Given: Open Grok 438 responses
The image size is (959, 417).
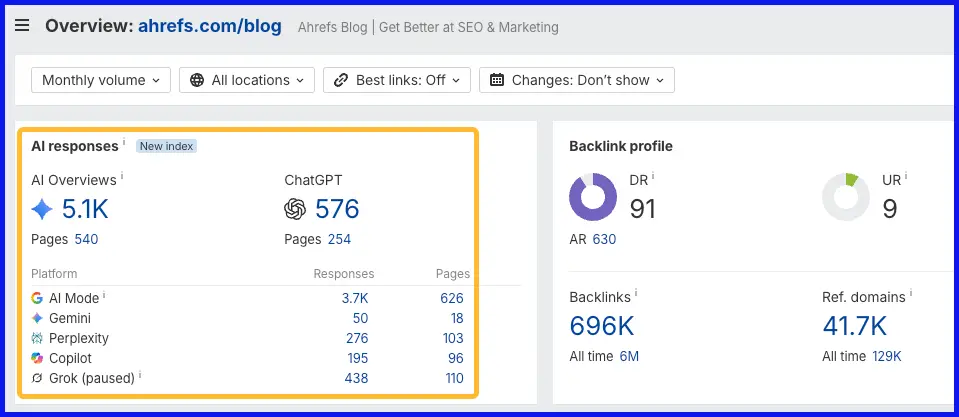Looking at the screenshot, I should pyautogui.click(x=356, y=378).
